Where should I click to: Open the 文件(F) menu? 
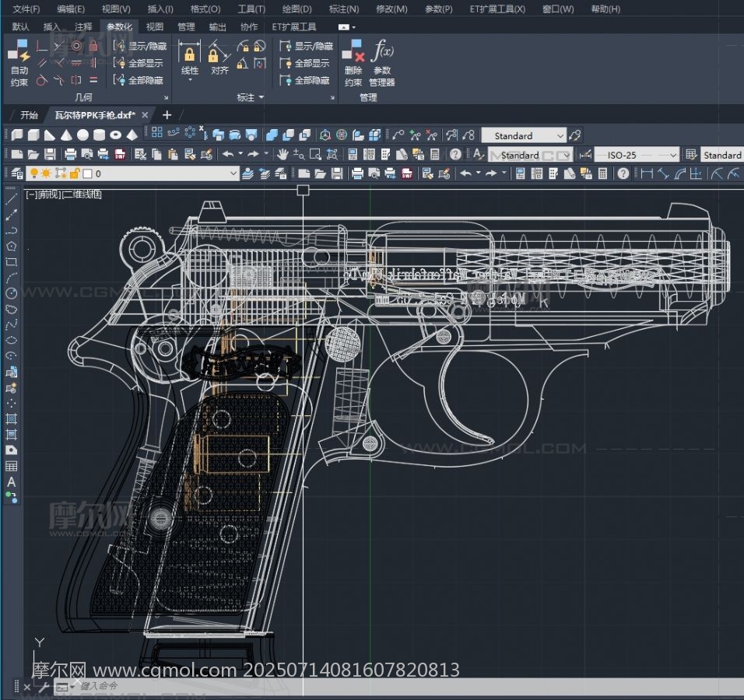click(x=26, y=9)
